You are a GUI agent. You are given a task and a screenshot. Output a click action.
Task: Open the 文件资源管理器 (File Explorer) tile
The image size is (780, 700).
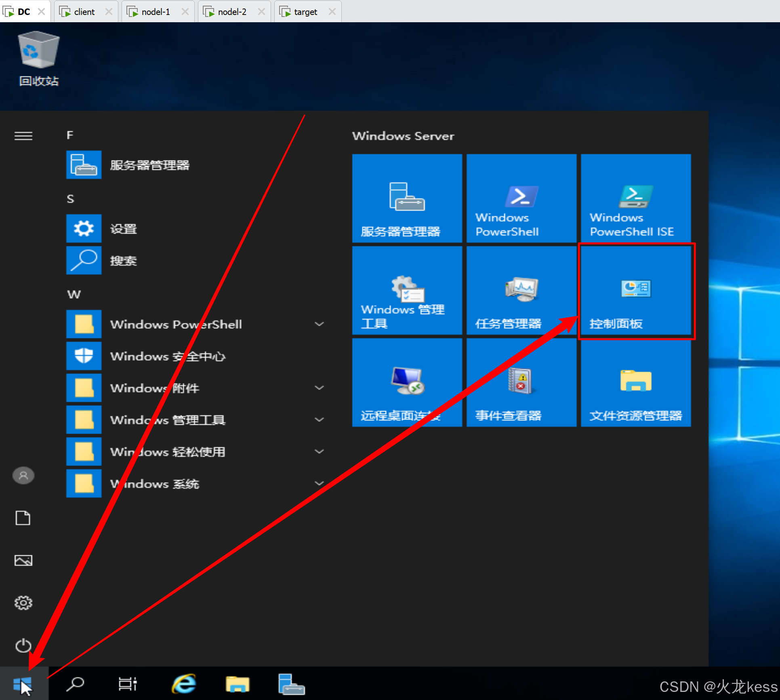click(x=636, y=383)
